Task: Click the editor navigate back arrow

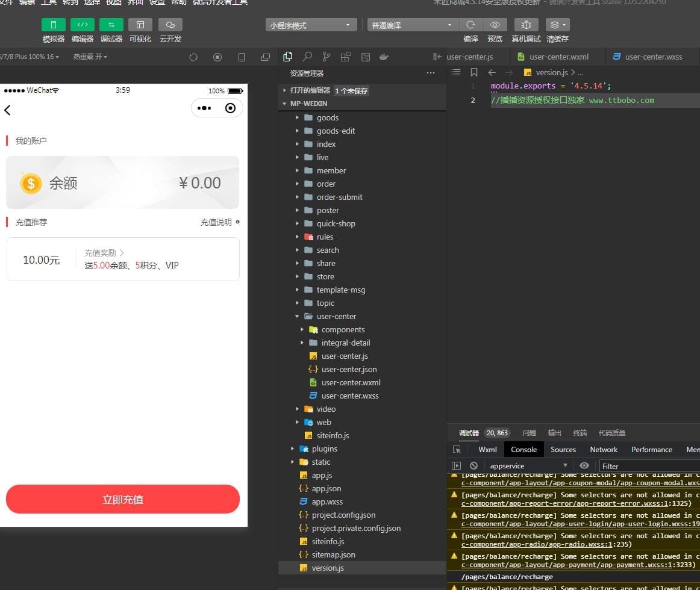Action: tap(492, 72)
